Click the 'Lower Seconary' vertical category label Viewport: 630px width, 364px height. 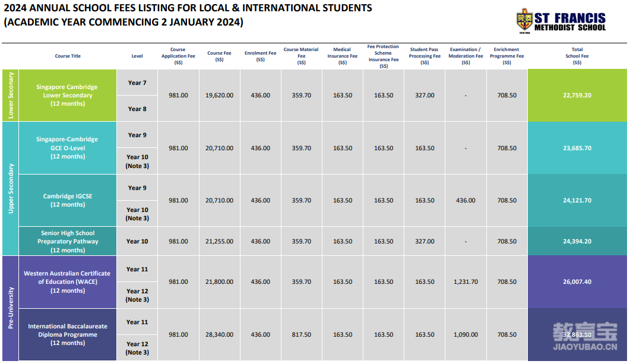pos(11,95)
